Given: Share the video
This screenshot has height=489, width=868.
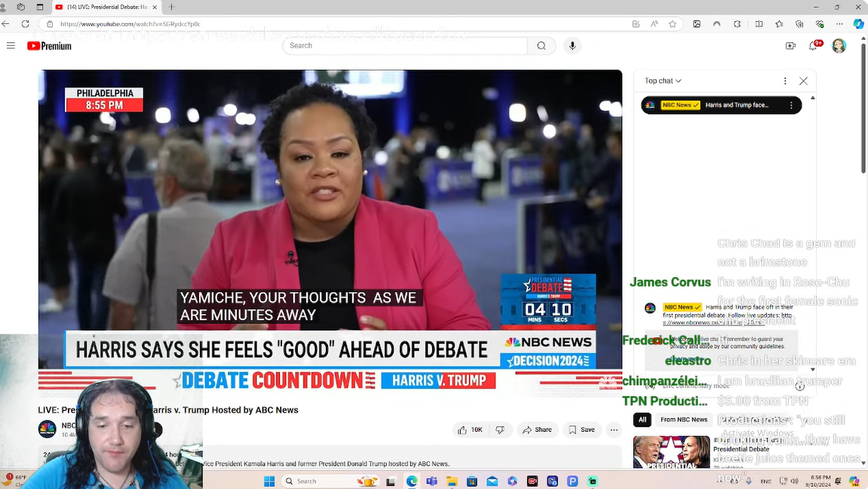Looking at the screenshot, I should click(x=537, y=429).
